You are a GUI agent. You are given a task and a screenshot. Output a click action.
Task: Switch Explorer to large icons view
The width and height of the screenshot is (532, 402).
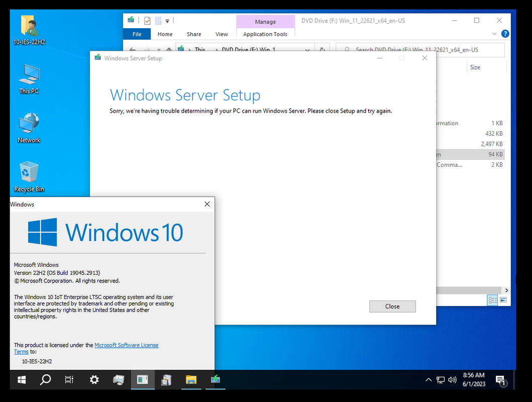(x=503, y=300)
